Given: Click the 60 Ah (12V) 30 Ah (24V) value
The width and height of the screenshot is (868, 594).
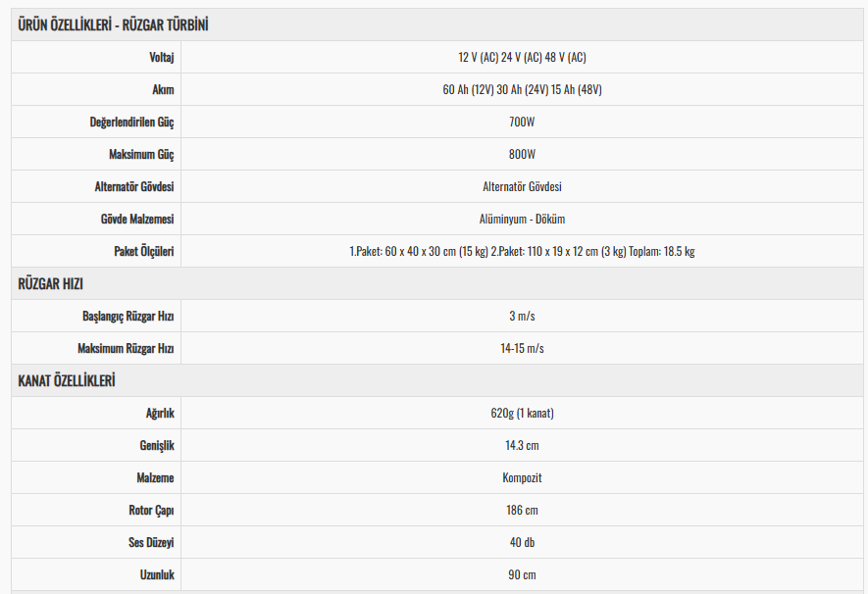Looking at the screenshot, I should tap(522, 89).
